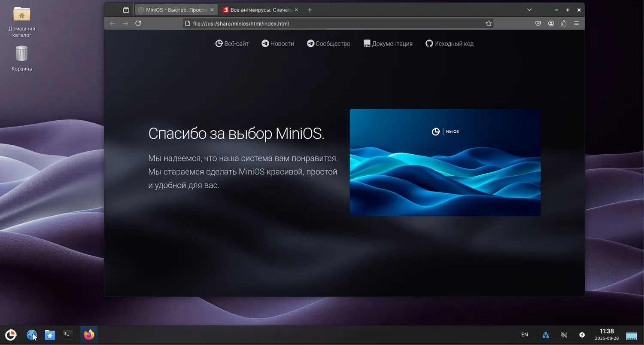The width and height of the screenshot is (644, 345).
Task: Open a new browser tab
Action: [310, 10]
